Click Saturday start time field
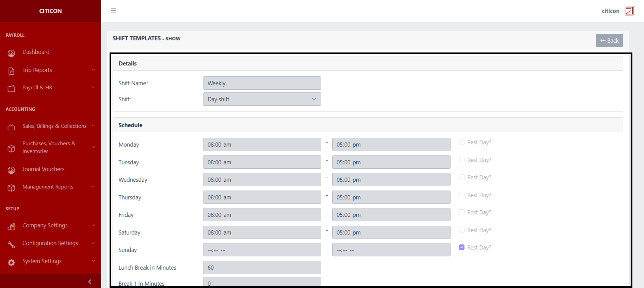 click(x=262, y=232)
